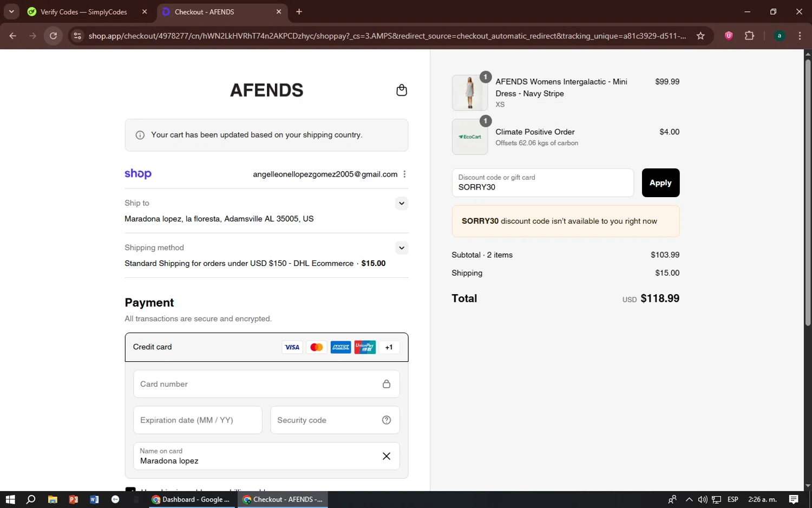Click the Name on card field
The width and height of the screenshot is (812, 508).
click(x=266, y=456)
